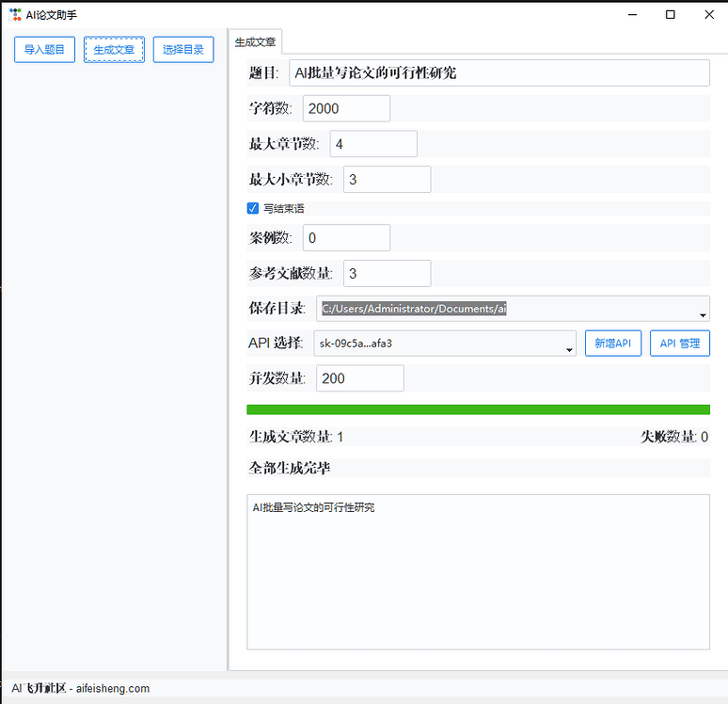Click the API 管理 button
The image size is (728, 704).
coord(680,344)
